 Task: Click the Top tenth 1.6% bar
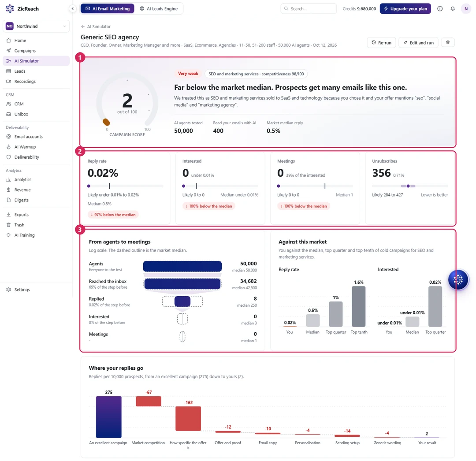358,306
